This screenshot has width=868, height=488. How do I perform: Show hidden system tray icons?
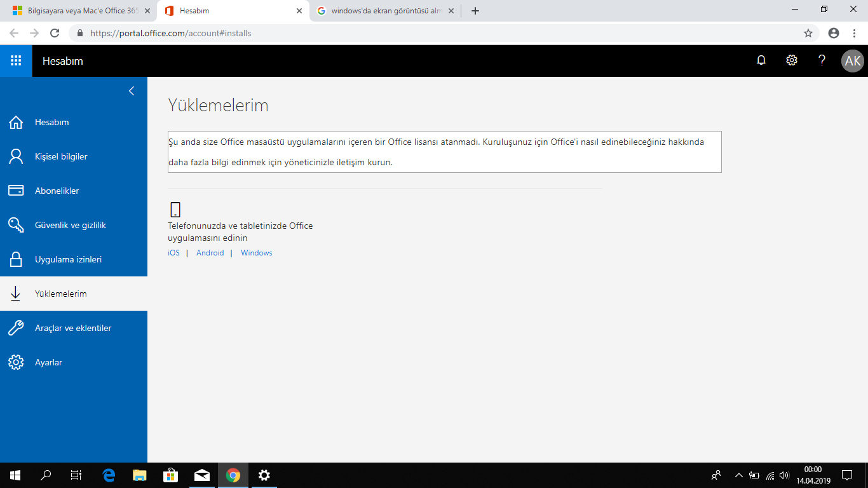(x=738, y=475)
